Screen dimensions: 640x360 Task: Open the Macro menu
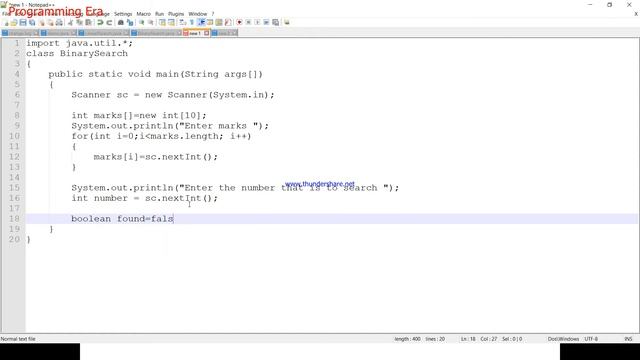pyautogui.click(x=143, y=14)
